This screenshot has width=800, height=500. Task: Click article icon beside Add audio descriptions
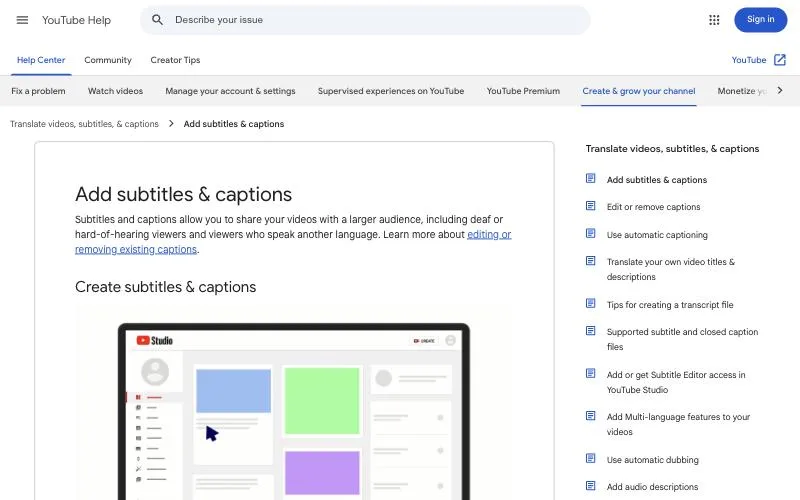pyautogui.click(x=590, y=486)
